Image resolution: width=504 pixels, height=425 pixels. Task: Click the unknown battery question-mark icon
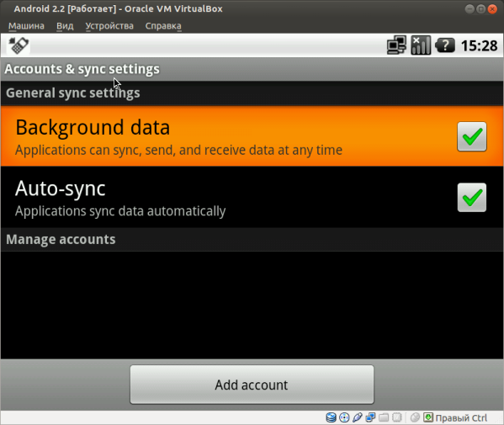445,45
